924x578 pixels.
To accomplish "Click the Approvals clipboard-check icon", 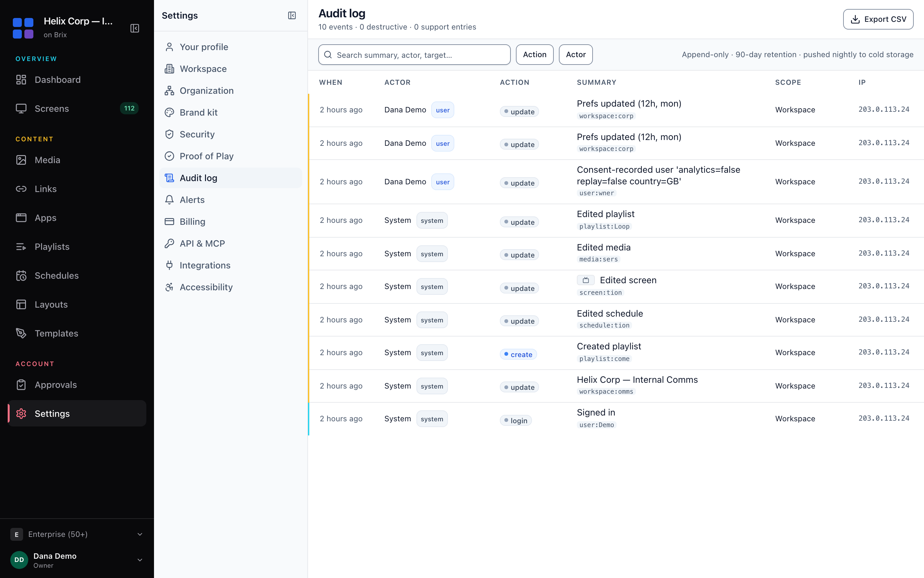I will pyautogui.click(x=21, y=385).
